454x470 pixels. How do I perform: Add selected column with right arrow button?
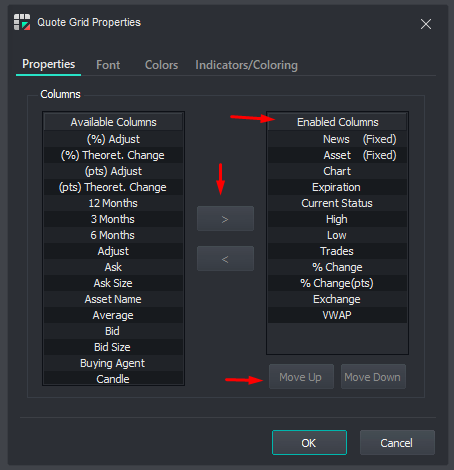coord(225,219)
